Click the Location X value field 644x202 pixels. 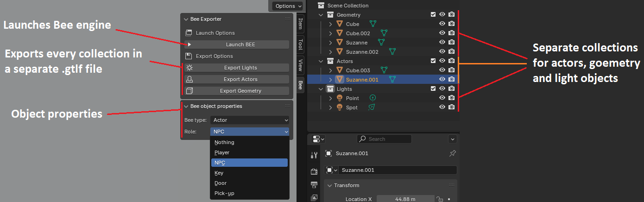point(405,199)
